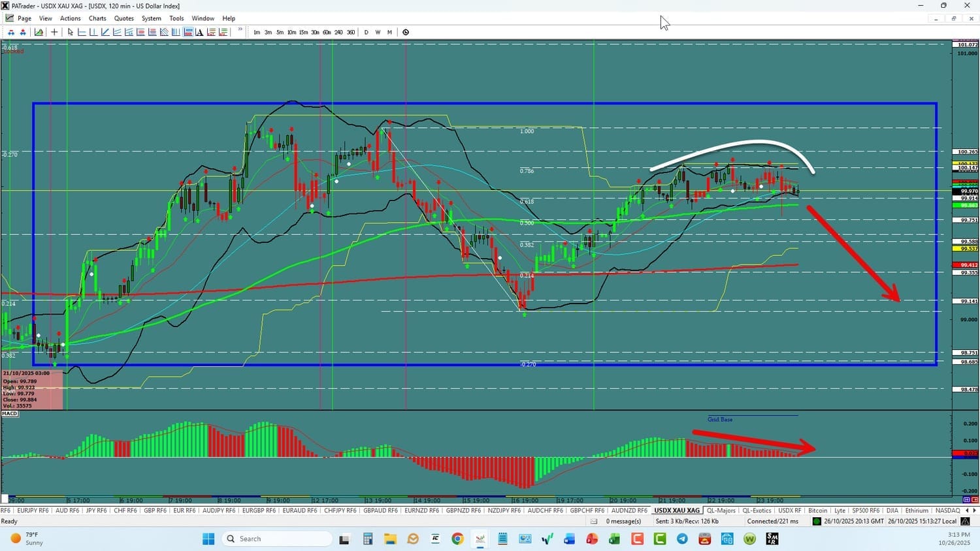The width and height of the screenshot is (980, 551).
Task: Switch to the GBPAUD RF6 tab
Action: click(x=380, y=511)
